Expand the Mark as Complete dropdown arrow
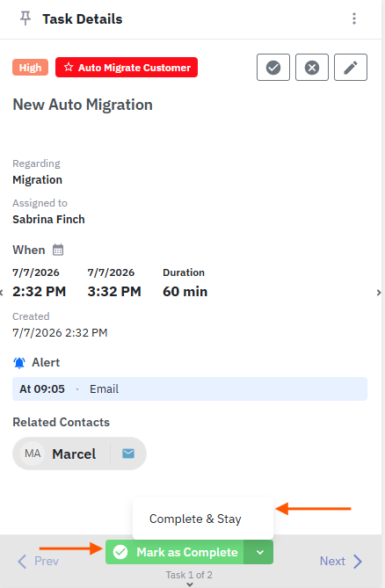385x588 pixels. [259, 552]
